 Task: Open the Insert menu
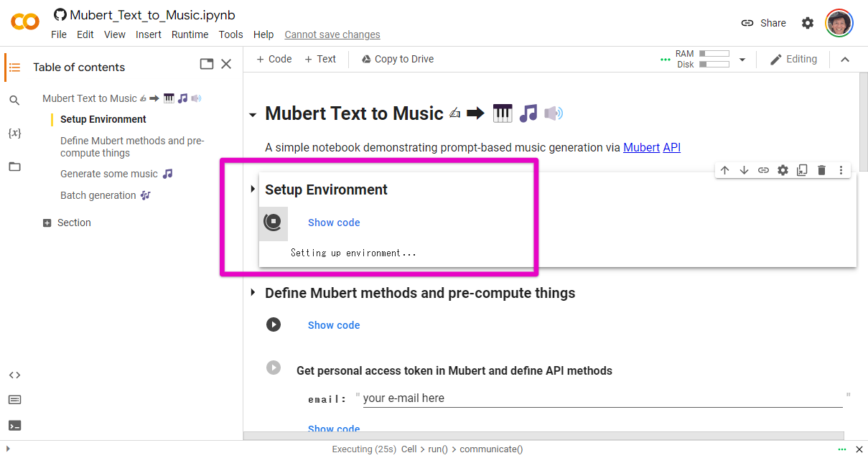click(x=149, y=34)
